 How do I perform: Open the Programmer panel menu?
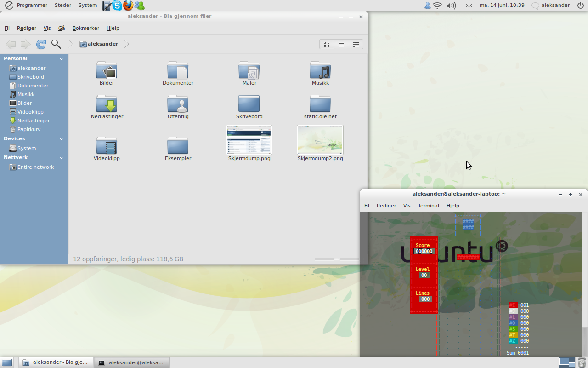point(27,6)
